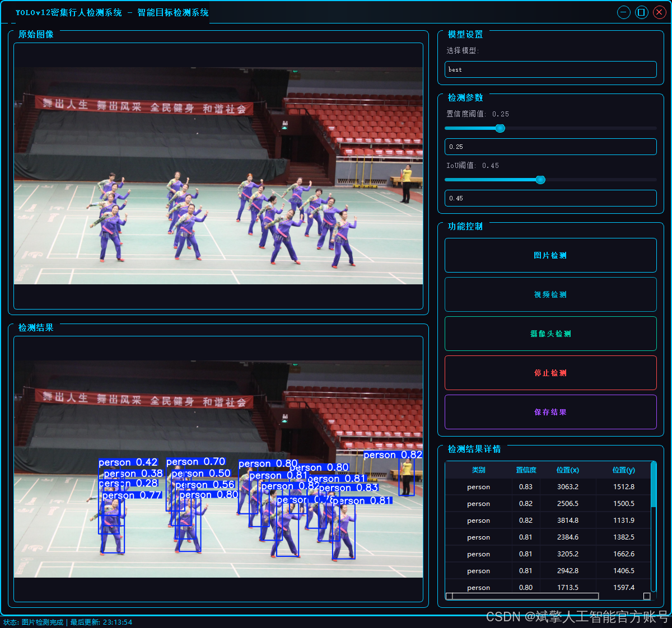Minimize the YOLOv12 window
This screenshot has height=628, width=672.
[624, 12]
